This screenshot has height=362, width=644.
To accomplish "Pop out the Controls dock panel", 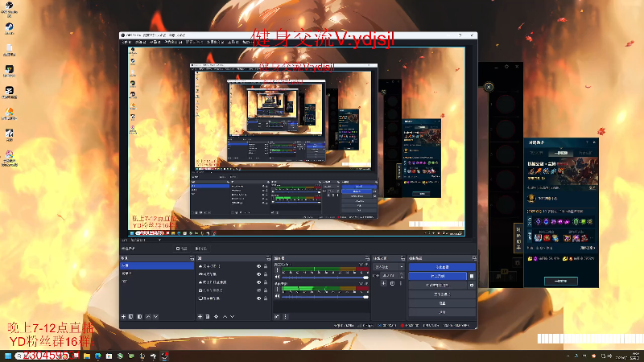I will [475, 258].
